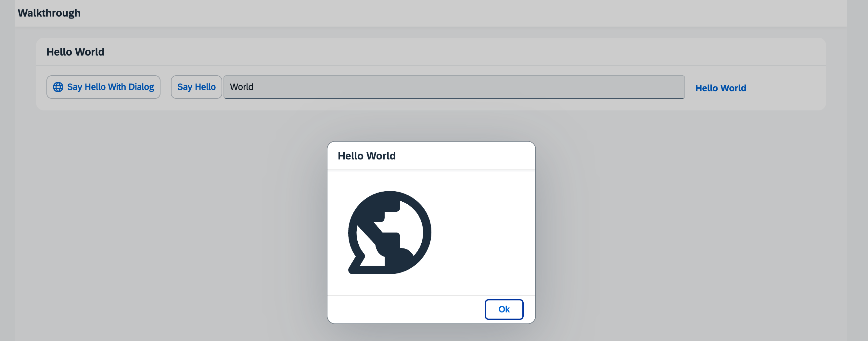Select the Hello World panel heading
This screenshot has width=868, height=341.
[x=75, y=52]
